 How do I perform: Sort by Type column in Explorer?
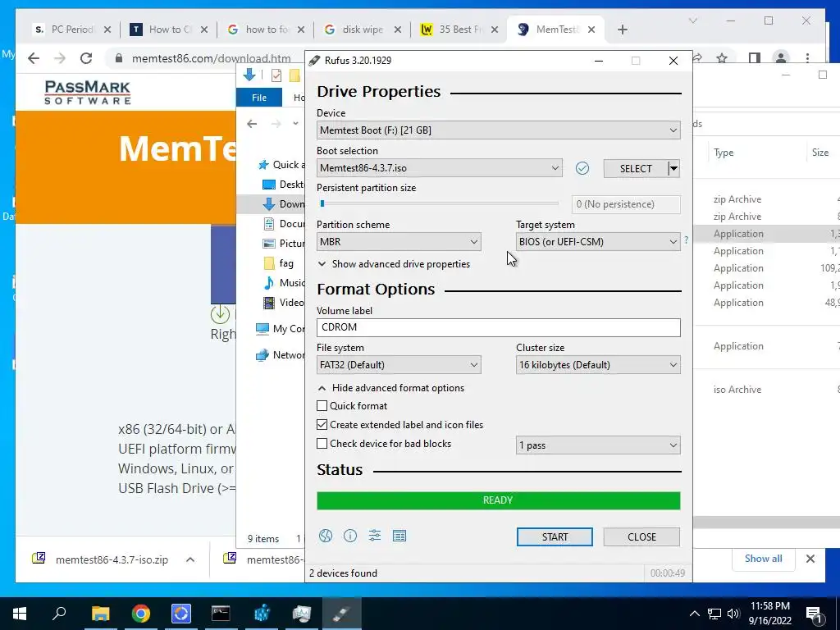(x=724, y=153)
